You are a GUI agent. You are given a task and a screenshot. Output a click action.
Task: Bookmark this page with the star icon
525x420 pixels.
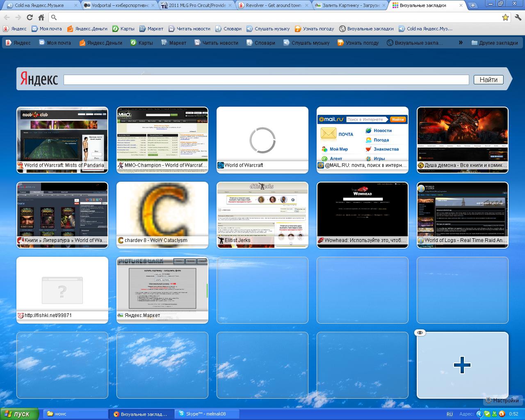pos(505,18)
